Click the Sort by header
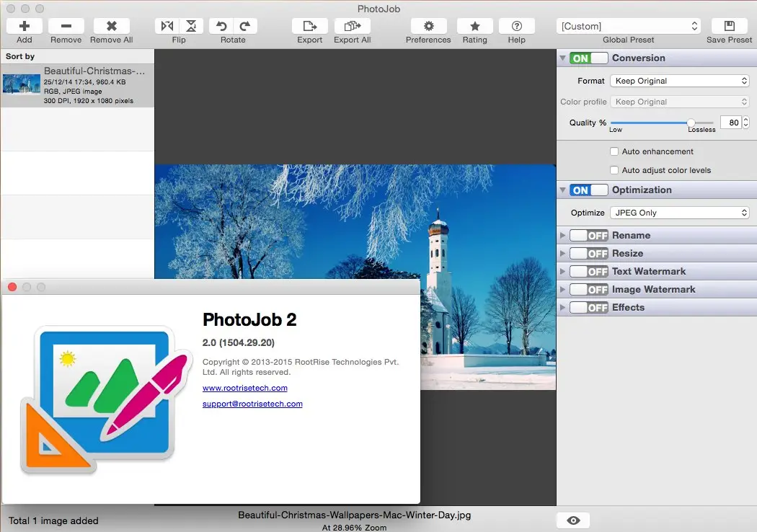757x532 pixels. point(77,56)
